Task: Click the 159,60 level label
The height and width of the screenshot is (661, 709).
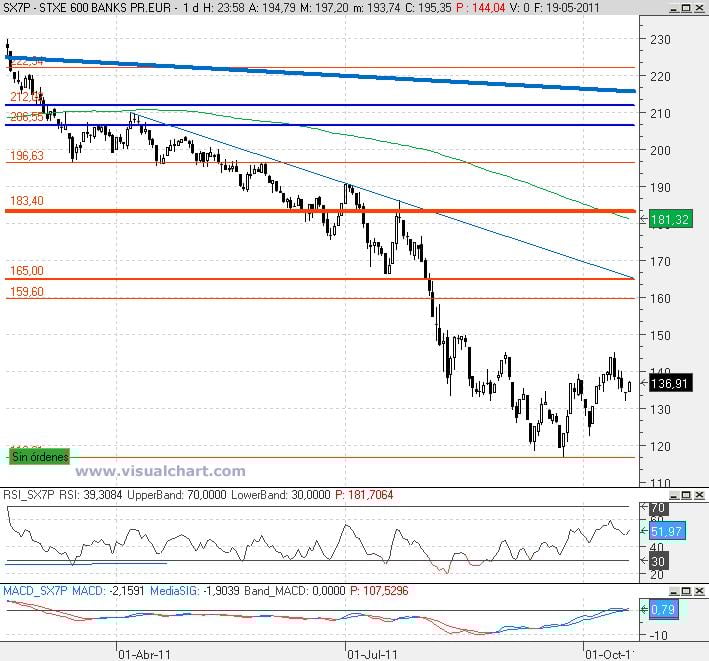Action: [27, 291]
